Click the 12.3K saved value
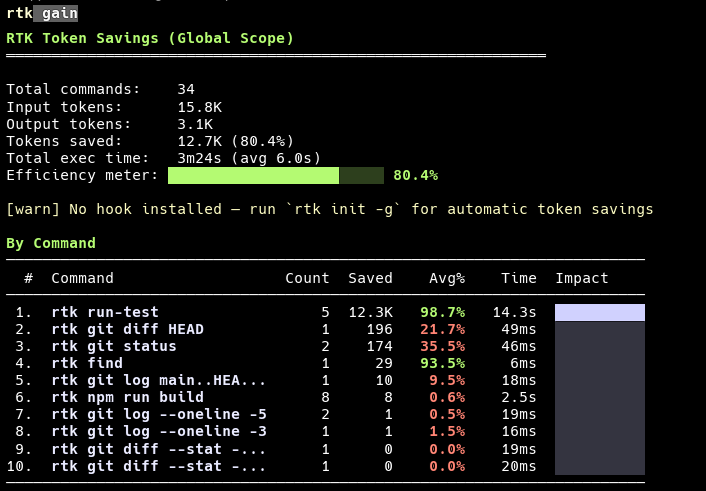Screen dimensions: 706x491 (x=371, y=312)
